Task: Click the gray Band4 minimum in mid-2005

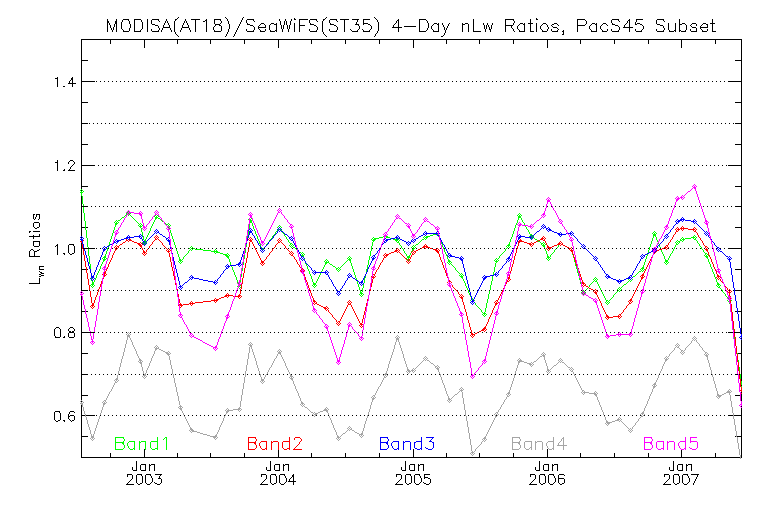Action: click(473, 454)
